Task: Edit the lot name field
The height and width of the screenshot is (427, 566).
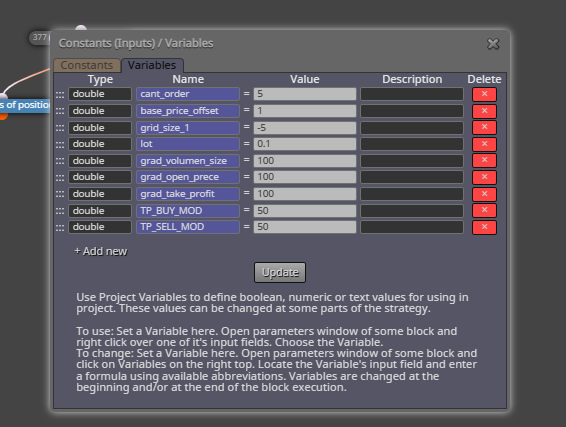Action: pos(188,144)
